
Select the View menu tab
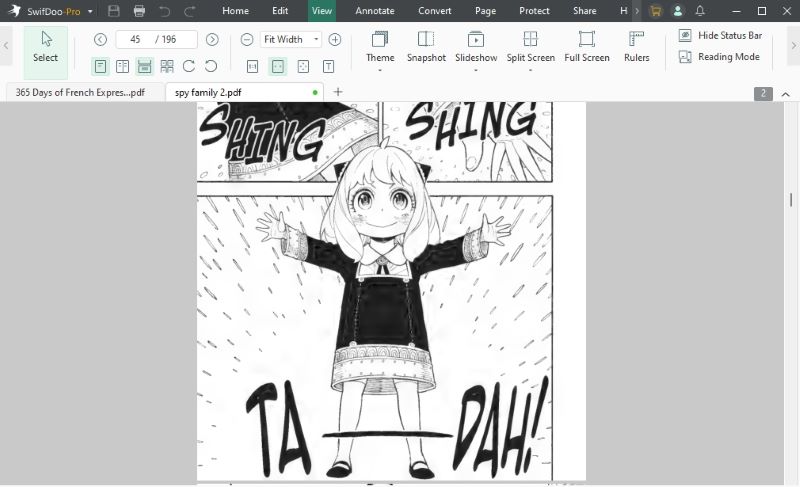[x=321, y=11]
